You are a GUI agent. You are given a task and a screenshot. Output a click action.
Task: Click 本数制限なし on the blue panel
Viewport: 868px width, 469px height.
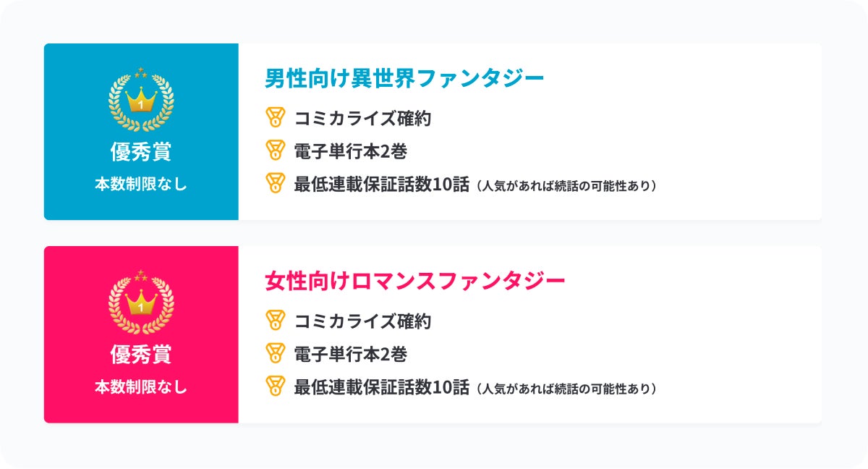pyautogui.click(x=141, y=184)
